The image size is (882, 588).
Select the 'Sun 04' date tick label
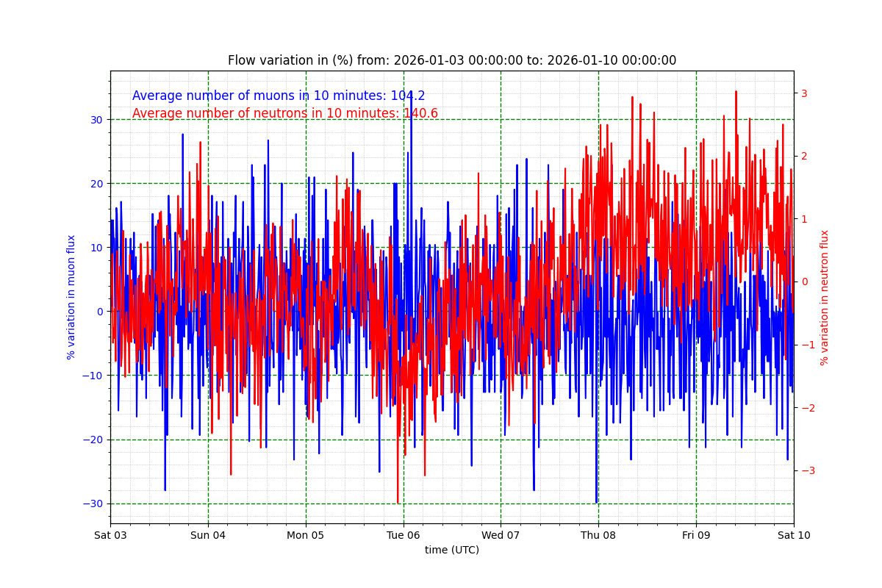click(208, 535)
